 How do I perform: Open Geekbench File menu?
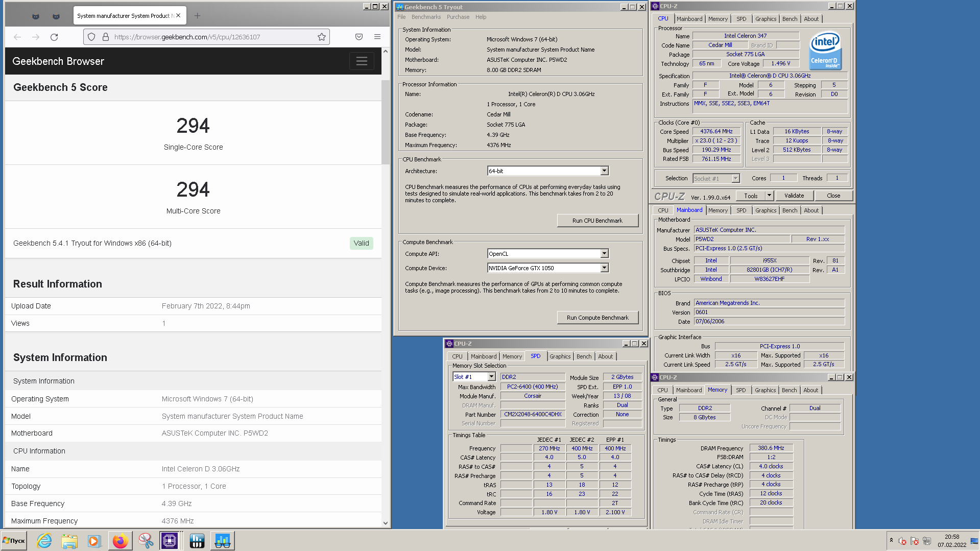pyautogui.click(x=401, y=17)
